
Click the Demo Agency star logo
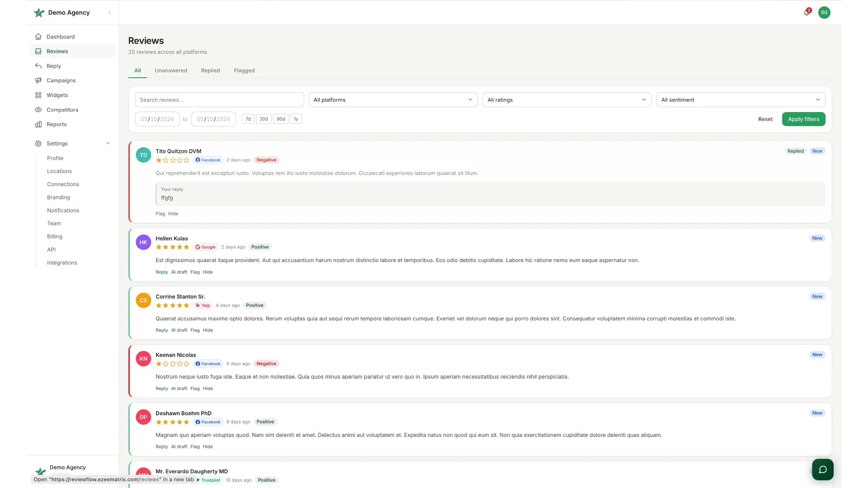(39, 13)
